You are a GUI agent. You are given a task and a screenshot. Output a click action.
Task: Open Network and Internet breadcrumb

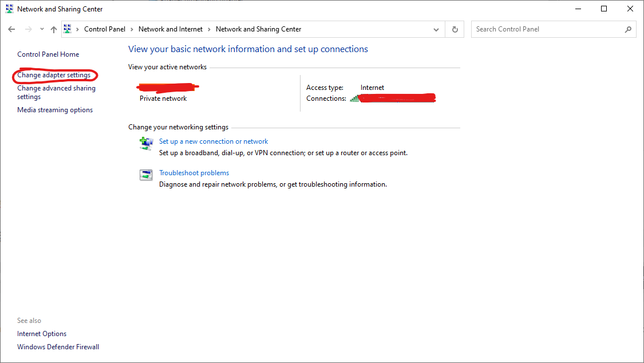coord(171,29)
